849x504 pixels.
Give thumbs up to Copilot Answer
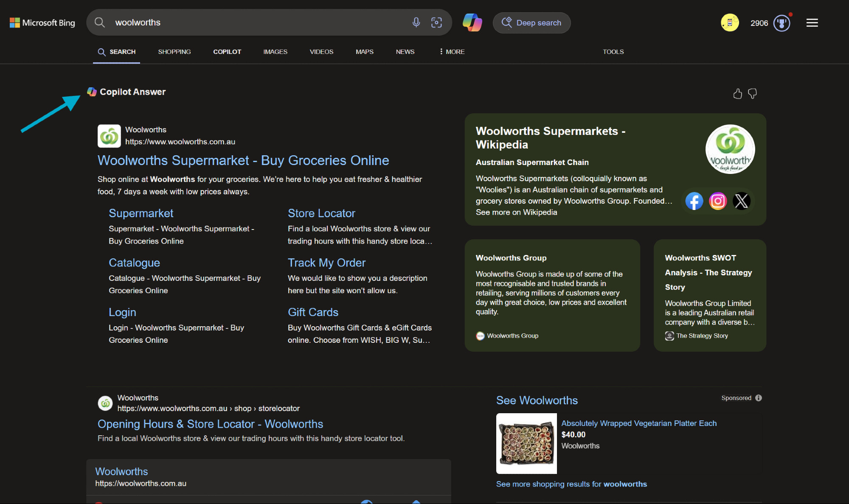738,94
